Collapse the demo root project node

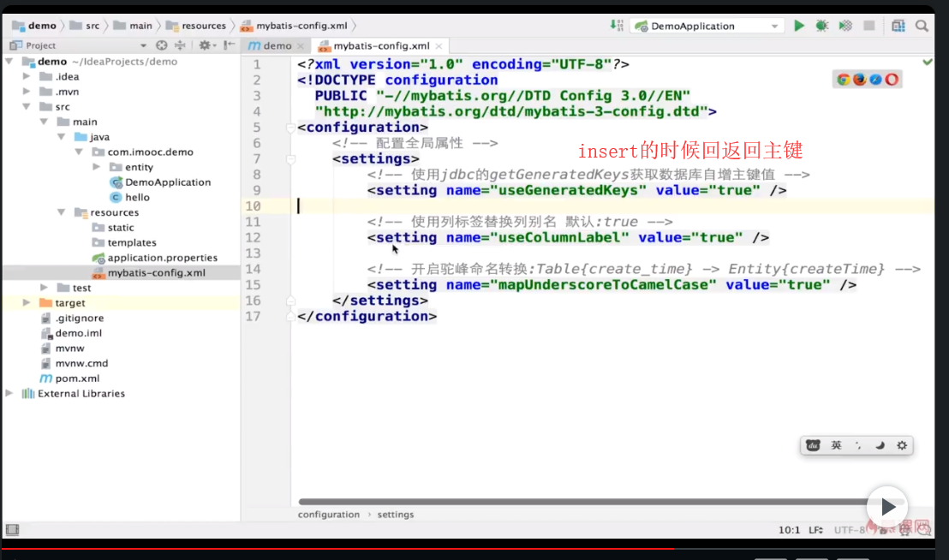click(9, 61)
